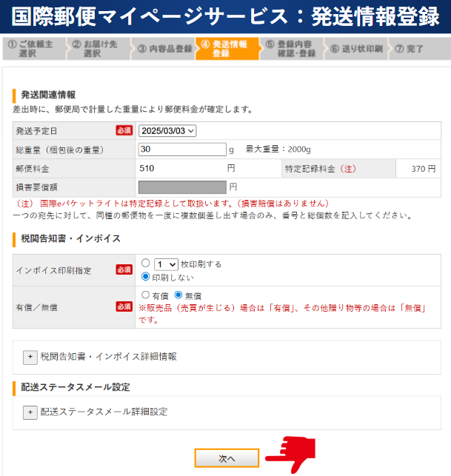Click the 次へ button

click(227, 458)
